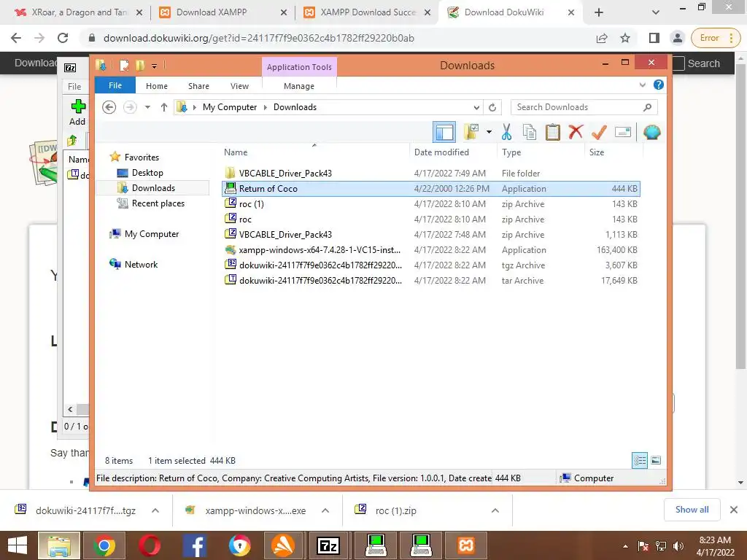Select the Return of Coco application
Image resolution: width=747 pixels, height=560 pixels.
pyautogui.click(x=430, y=189)
